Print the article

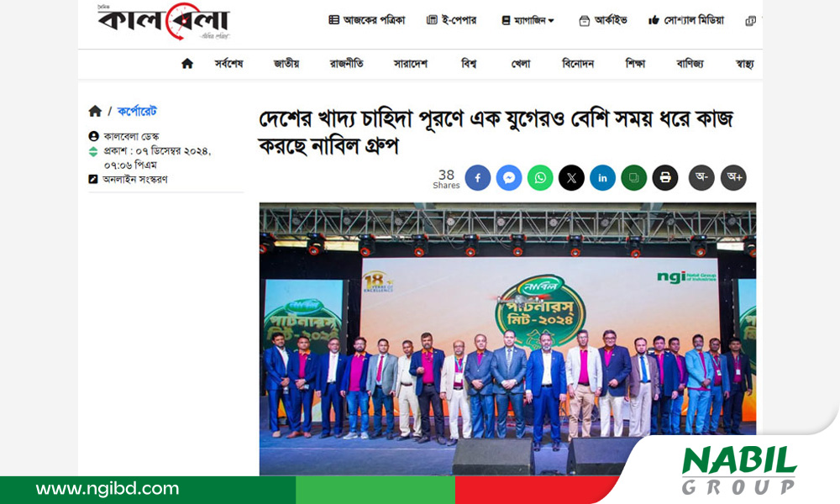[x=665, y=178]
